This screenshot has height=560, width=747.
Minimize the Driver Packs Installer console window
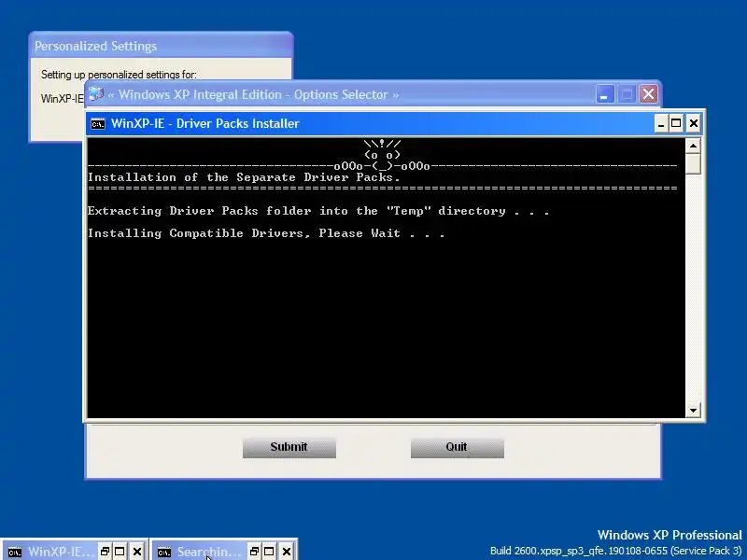pos(660,124)
